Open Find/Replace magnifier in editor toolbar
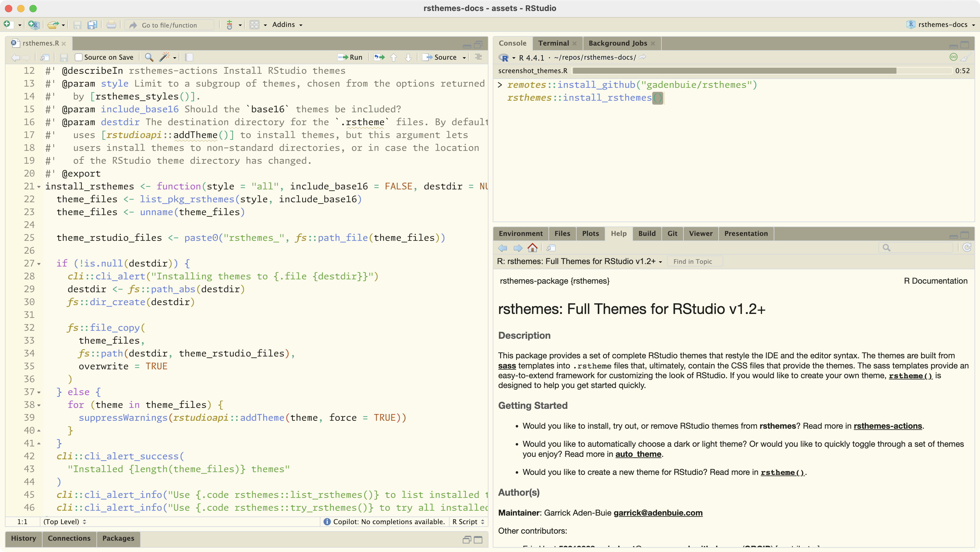Screen dimensions: 980x552 pos(149,58)
